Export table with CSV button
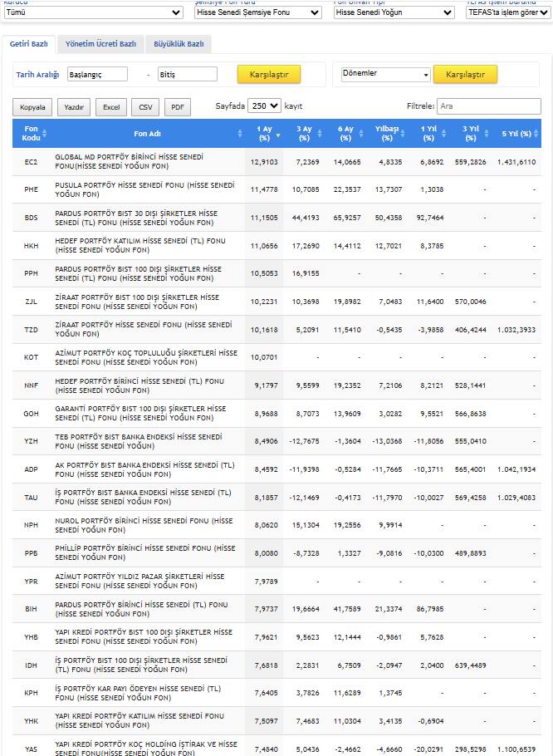 pos(145,107)
